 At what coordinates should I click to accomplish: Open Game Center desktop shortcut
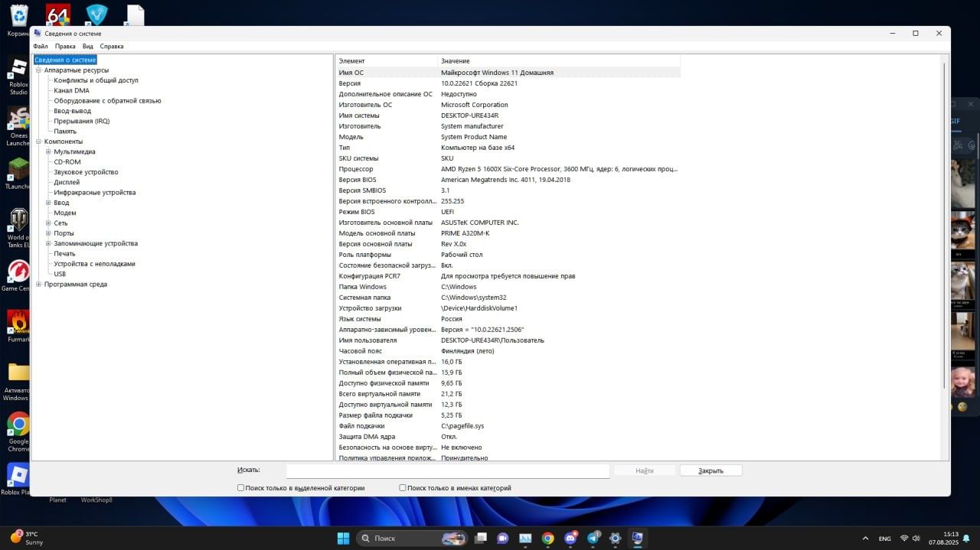tap(18, 272)
